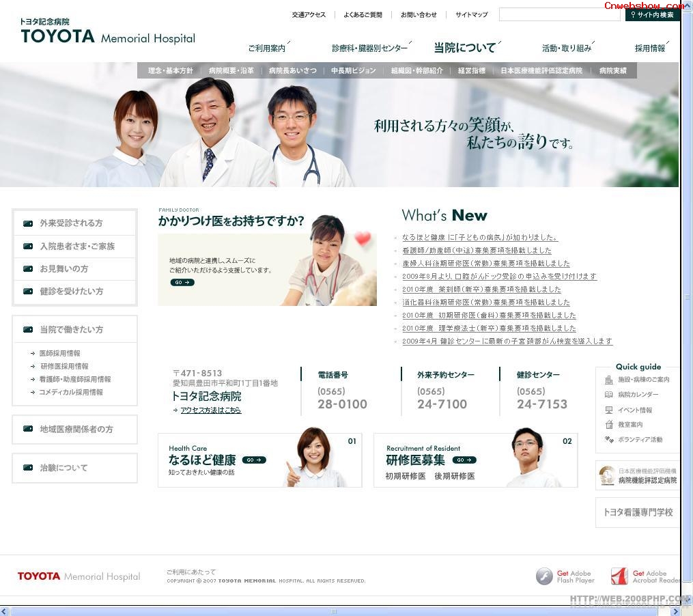Focus the site search input field
This screenshot has width=693, height=616.
point(560,14)
